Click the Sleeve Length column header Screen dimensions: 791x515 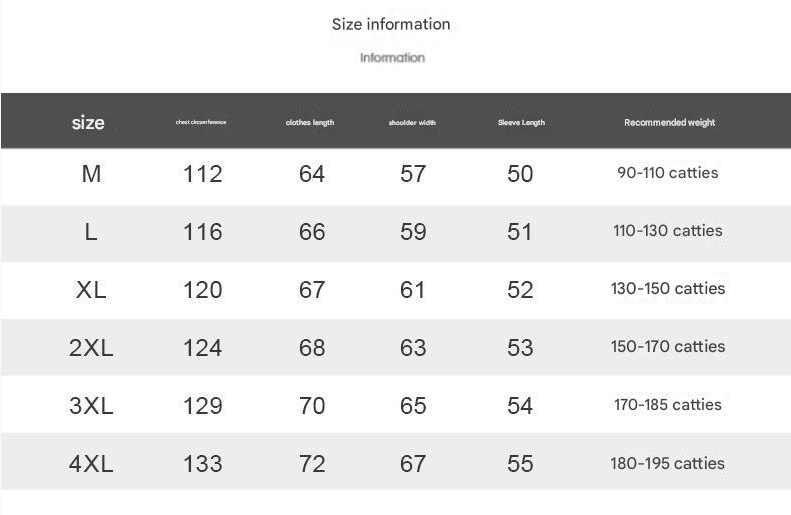tap(521, 123)
